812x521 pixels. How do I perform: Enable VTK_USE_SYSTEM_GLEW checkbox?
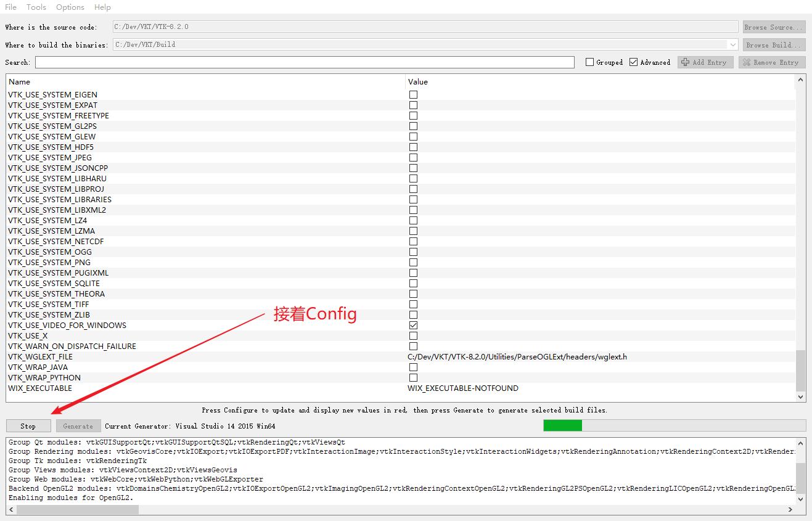(x=413, y=137)
